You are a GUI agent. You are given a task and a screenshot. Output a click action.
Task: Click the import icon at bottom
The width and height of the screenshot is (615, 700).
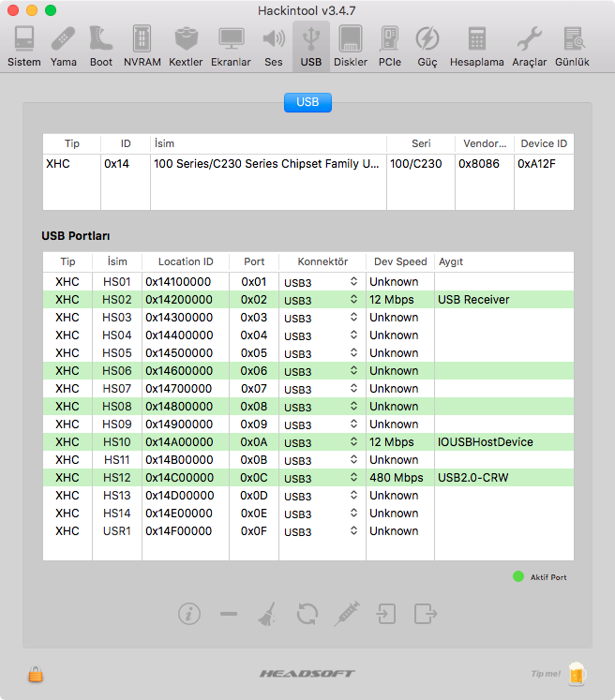[386, 614]
